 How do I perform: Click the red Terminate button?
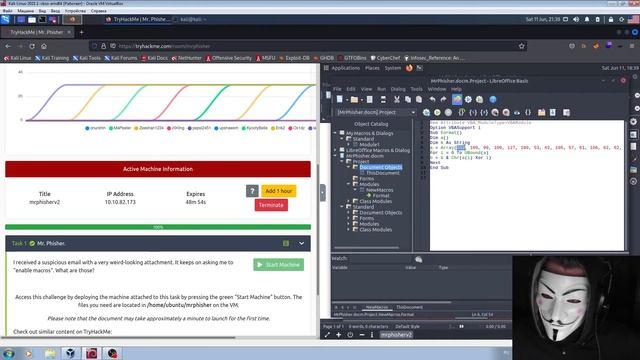pos(271,205)
